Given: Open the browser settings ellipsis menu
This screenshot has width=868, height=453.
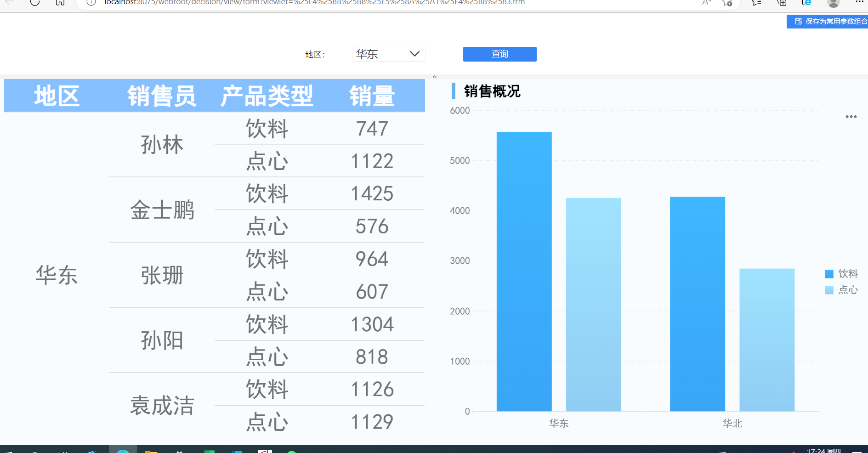Looking at the screenshot, I should [860, 2].
